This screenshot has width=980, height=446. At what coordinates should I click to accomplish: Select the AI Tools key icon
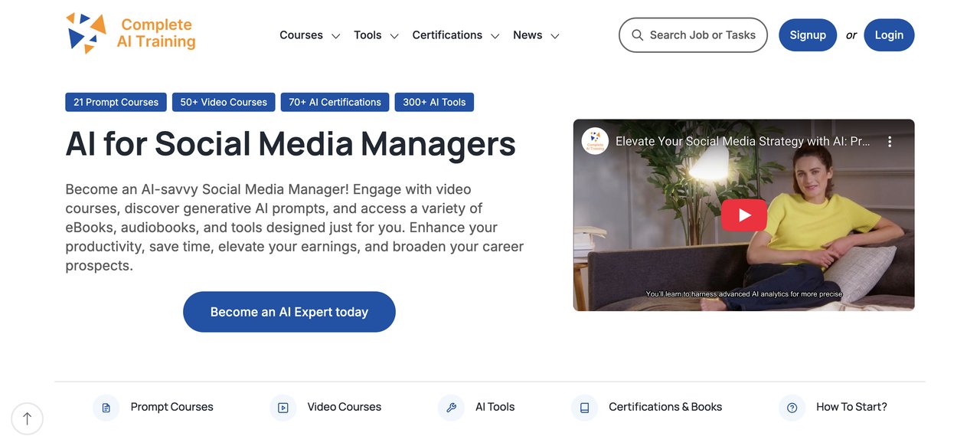(x=451, y=407)
